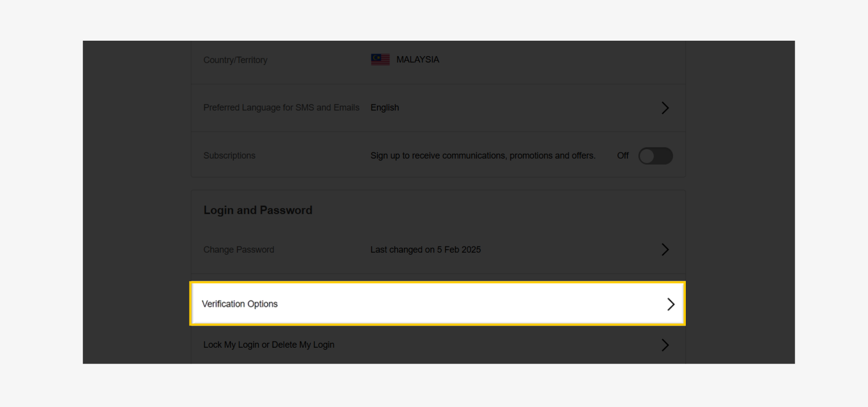Click the Verification Options arrow icon
Viewport: 868px width, 407px height.
(671, 304)
